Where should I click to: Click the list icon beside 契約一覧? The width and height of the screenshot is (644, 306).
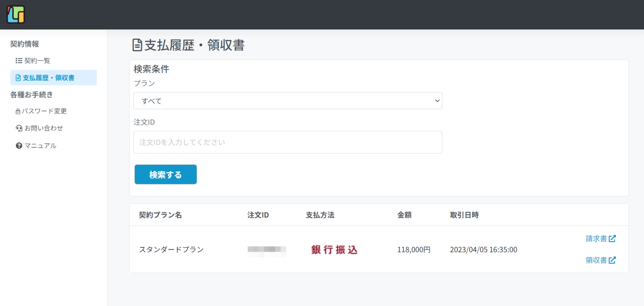point(19,61)
